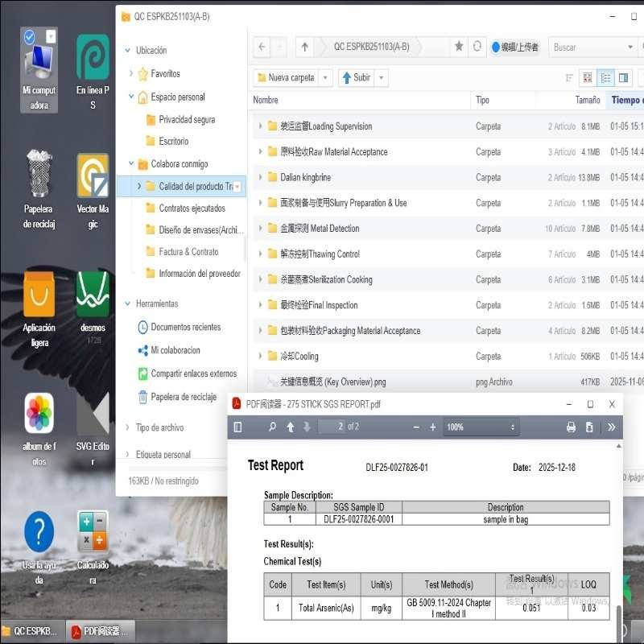Screen dimensions: 644x644
Task: Print the SGS report PDF
Action: click(x=572, y=427)
